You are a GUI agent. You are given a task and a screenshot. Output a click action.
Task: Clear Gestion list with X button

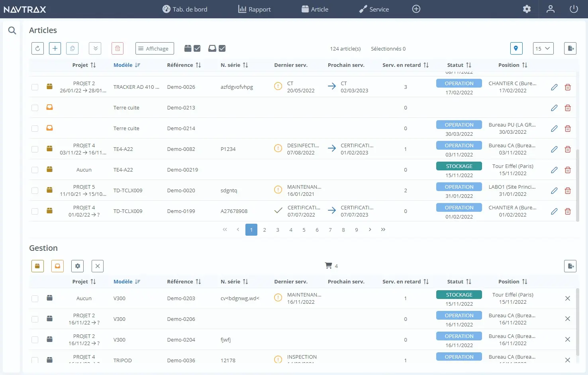coord(98,266)
